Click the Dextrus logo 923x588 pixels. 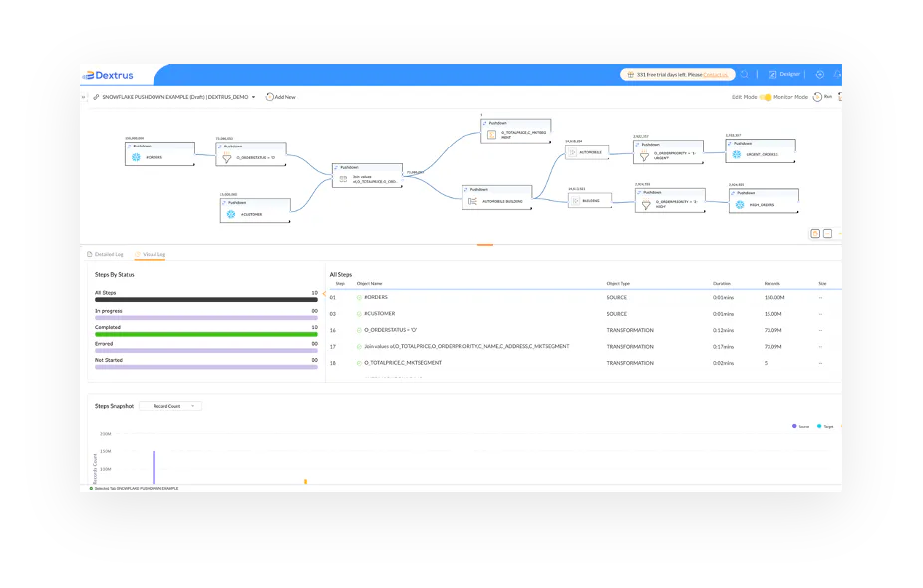pyautogui.click(x=108, y=76)
